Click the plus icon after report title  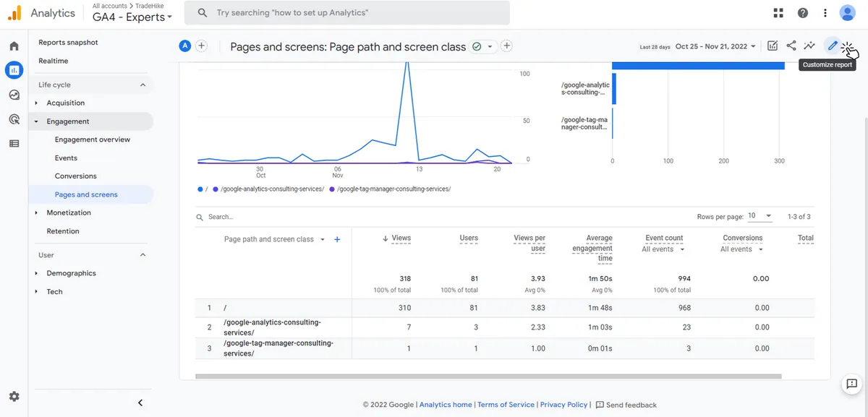click(507, 46)
